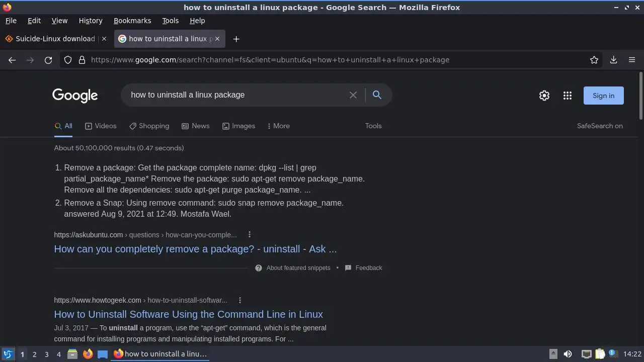Open the tracking protection shield icon
Viewport: 644px width, 362px height.
point(68,60)
